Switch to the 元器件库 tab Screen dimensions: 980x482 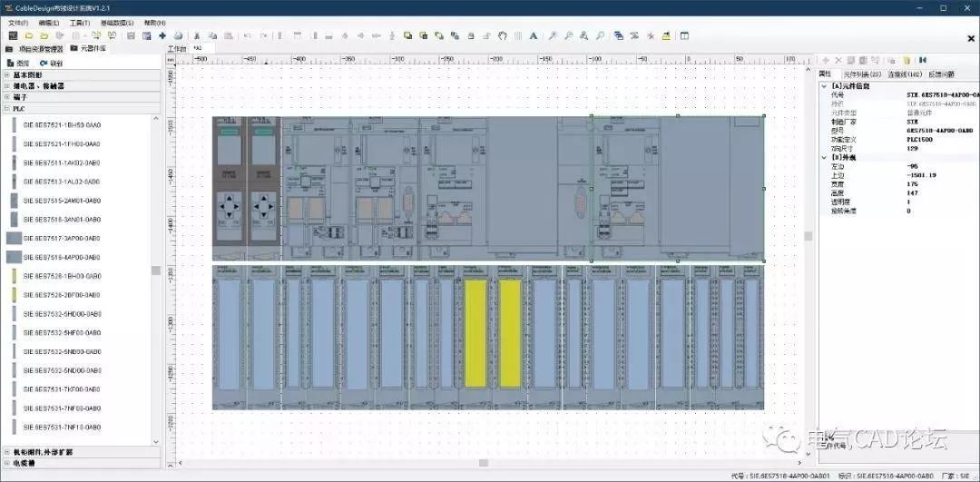point(88,48)
